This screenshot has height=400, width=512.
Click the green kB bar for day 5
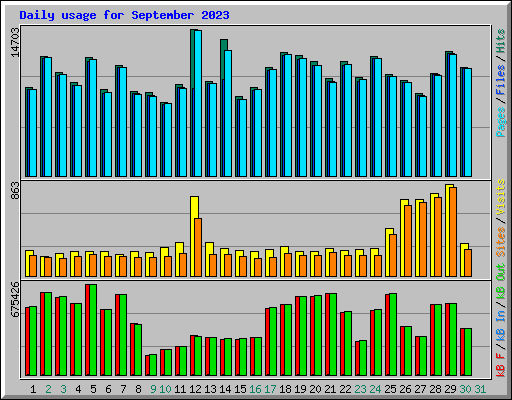[x=93, y=330]
